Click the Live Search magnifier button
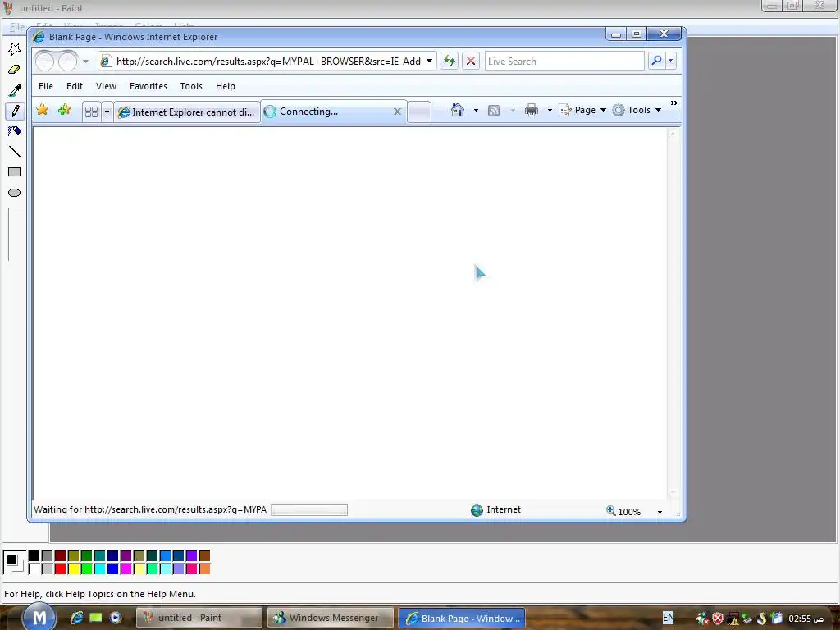Viewport: 840px width, 630px height. point(656,61)
